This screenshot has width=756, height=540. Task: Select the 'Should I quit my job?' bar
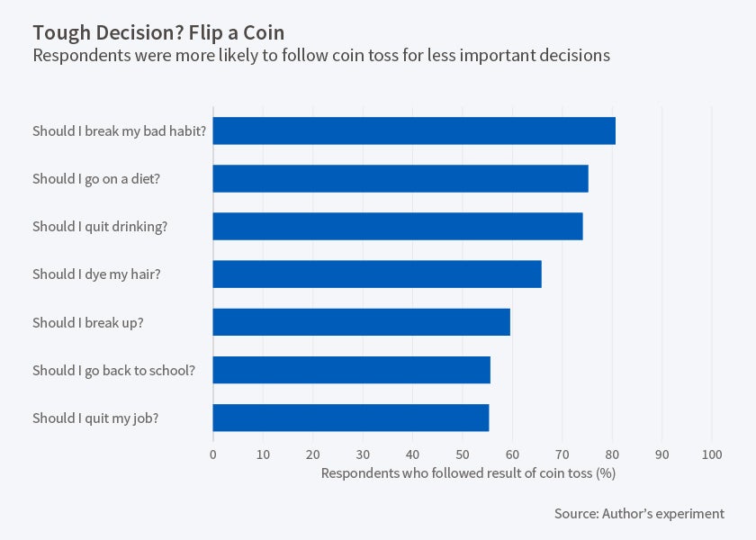pos(351,418)
